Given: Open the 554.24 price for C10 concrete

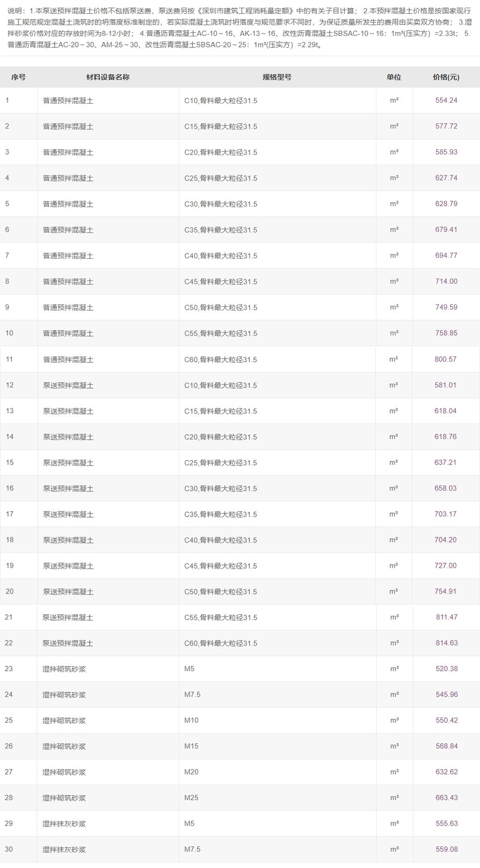Looking at the screenshot, I should [x=446, y=100].
